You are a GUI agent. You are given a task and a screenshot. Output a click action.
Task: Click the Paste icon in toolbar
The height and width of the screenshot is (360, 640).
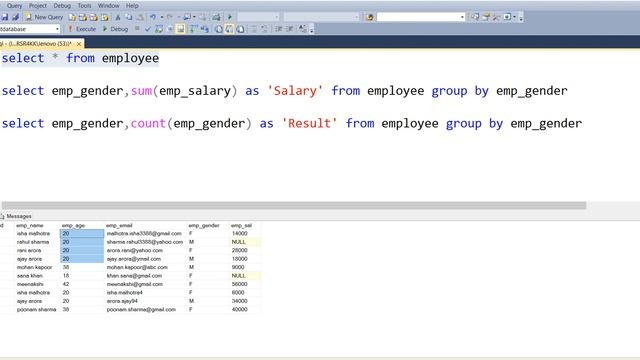click(140, 17)
